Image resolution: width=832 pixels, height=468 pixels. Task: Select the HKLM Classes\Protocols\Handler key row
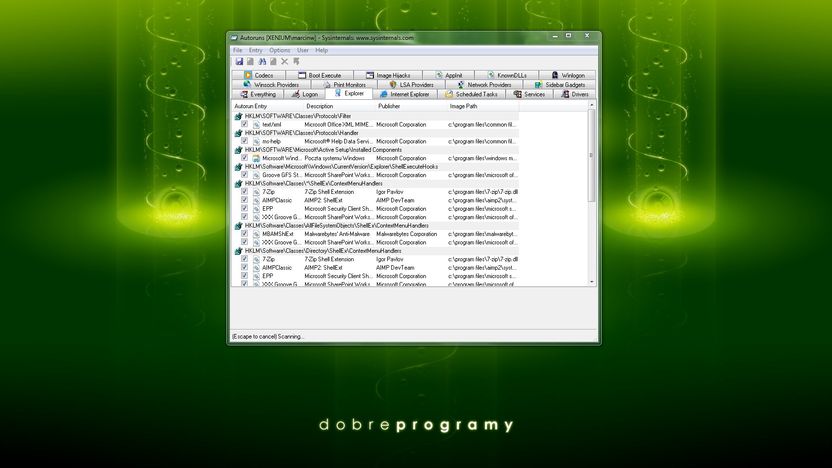point(376,133)
